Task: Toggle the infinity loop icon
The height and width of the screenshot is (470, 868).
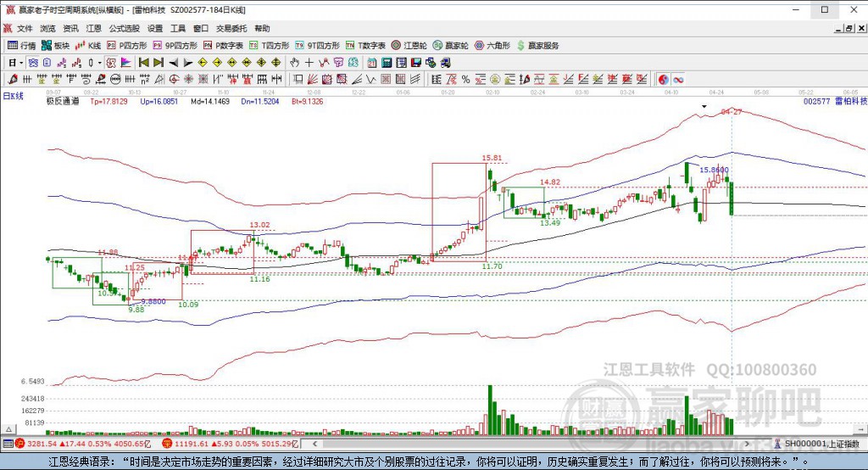Action: click(x=678, y=80)
